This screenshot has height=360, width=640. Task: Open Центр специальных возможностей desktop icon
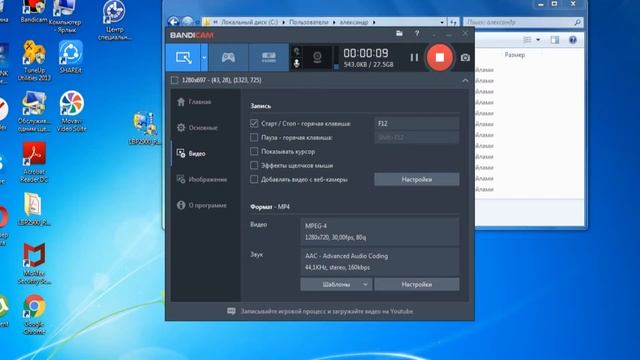tap(114, 20)
